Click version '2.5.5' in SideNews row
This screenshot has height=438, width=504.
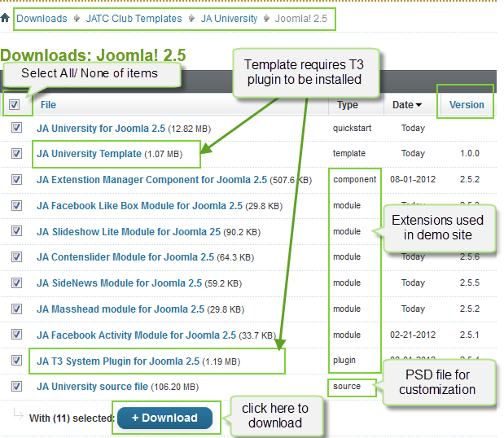[470, 283]
